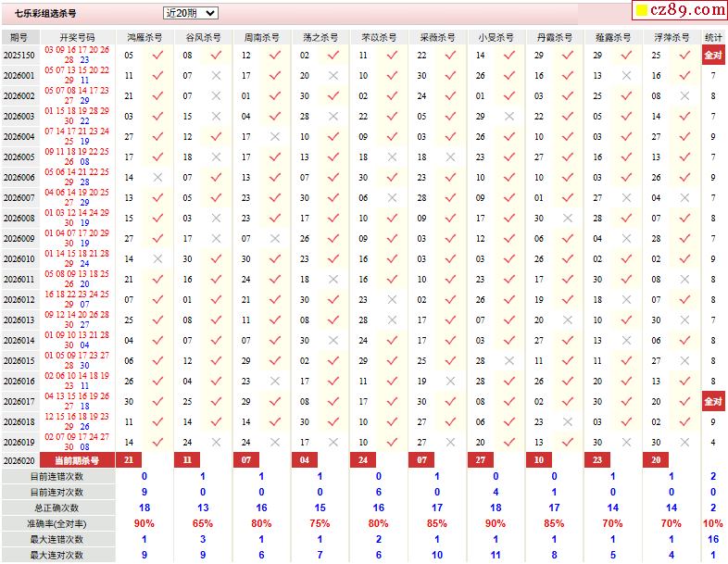This screenshot has width=728, height=564.
Task: Select the 采薇杀号 column header
Action: [x=437, y=37]
